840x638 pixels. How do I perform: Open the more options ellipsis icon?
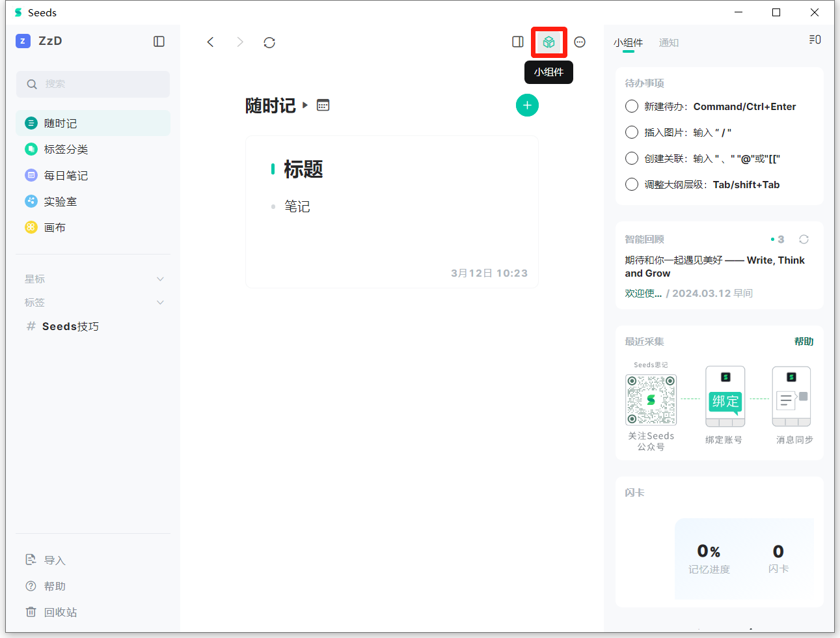tap(580, 42)
